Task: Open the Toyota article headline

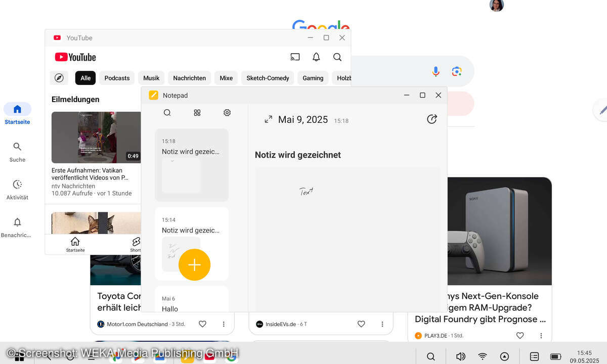Action: tap(119, 302)
